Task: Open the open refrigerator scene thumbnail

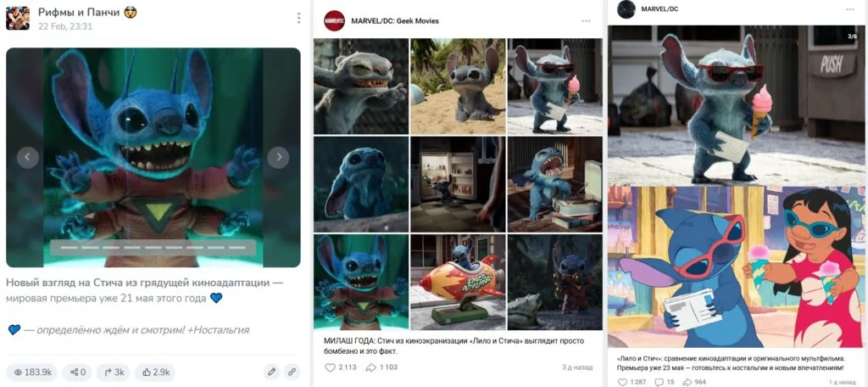Action: (x=458, y=184)
